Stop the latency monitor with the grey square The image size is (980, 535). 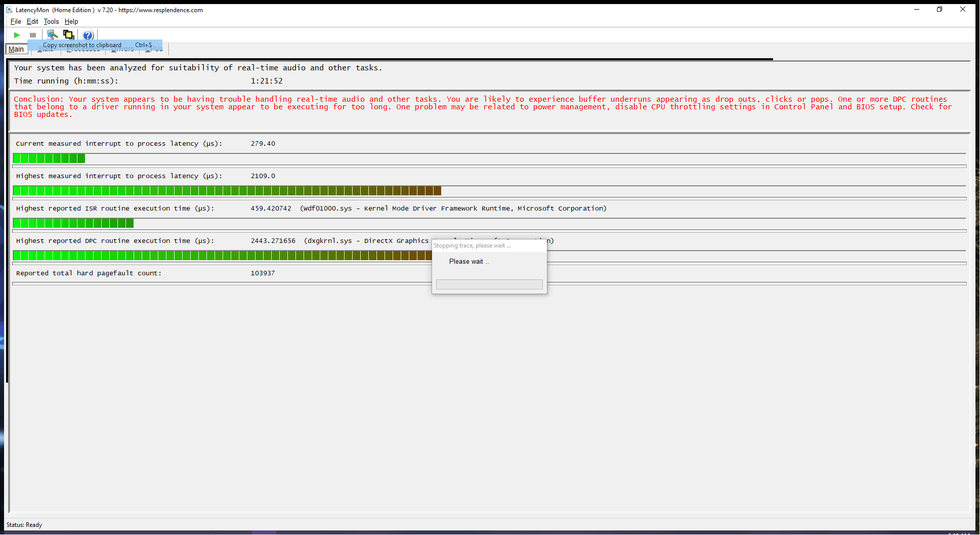(33, 35)
